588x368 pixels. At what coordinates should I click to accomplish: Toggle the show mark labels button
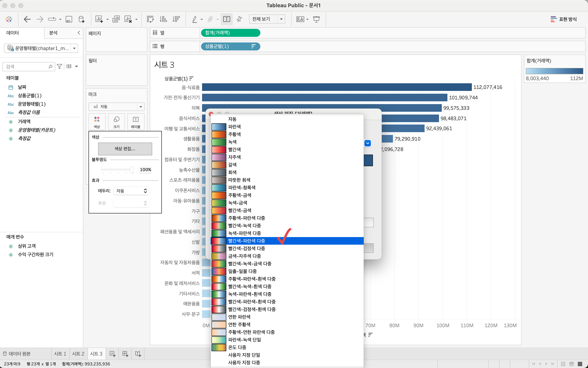226,19
